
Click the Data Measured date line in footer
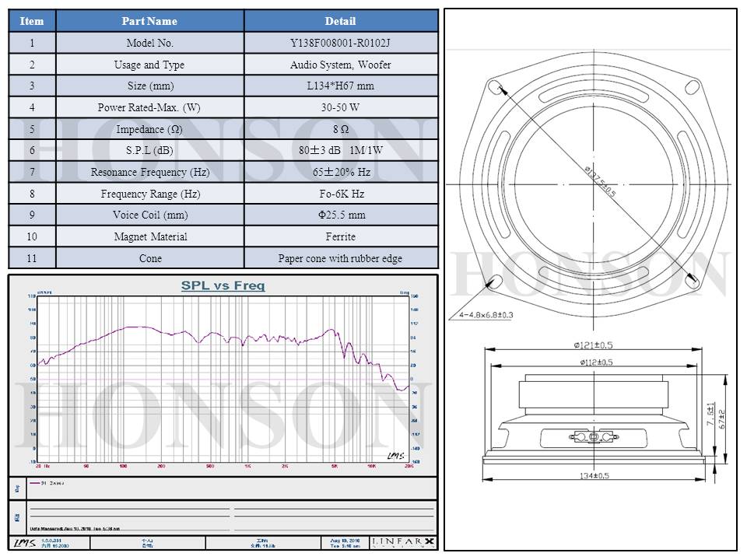[74, 527]
